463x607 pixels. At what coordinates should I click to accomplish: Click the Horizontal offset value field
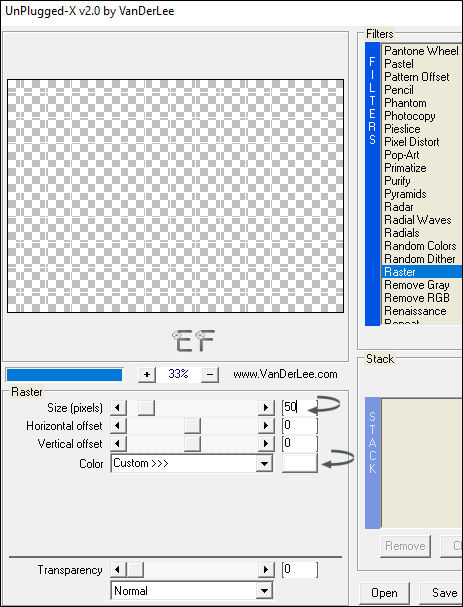(300, 425)
